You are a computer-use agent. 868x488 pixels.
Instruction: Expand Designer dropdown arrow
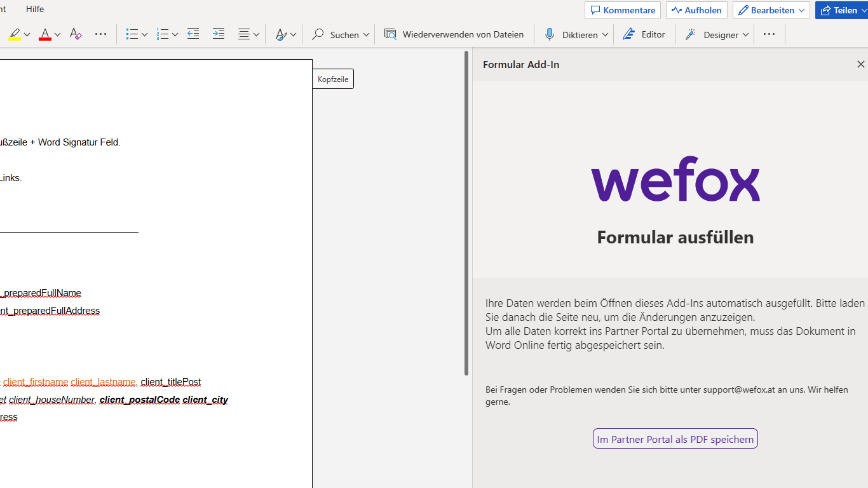point(745,34)
